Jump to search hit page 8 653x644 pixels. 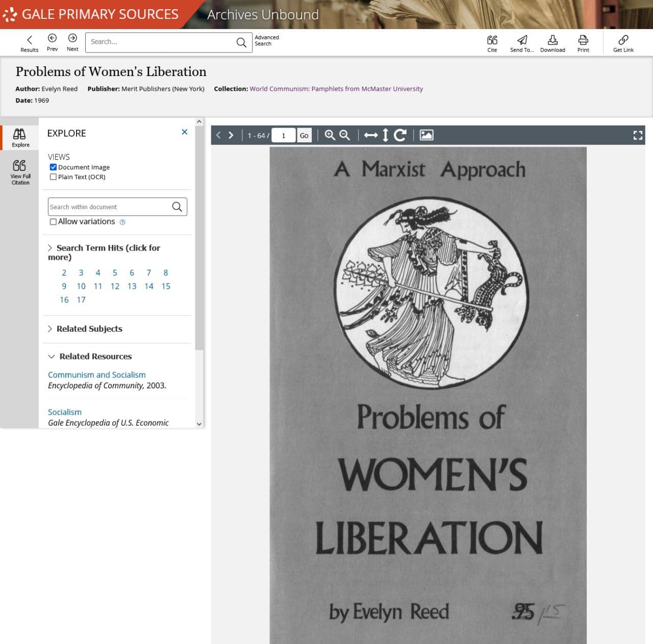tap(166, 273)
